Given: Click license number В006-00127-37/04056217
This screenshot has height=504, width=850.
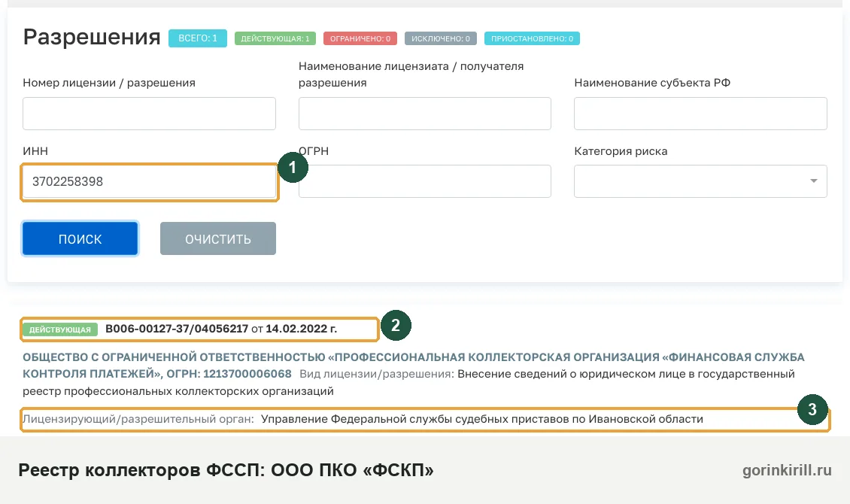Looking at the screenshot, I should 177,329.
